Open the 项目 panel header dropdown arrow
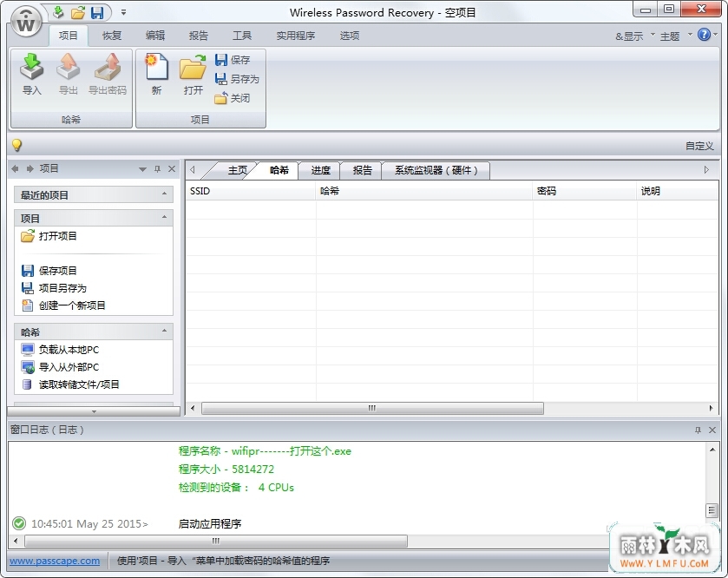The height and width of the screenshot is (578, 728). 142,169
